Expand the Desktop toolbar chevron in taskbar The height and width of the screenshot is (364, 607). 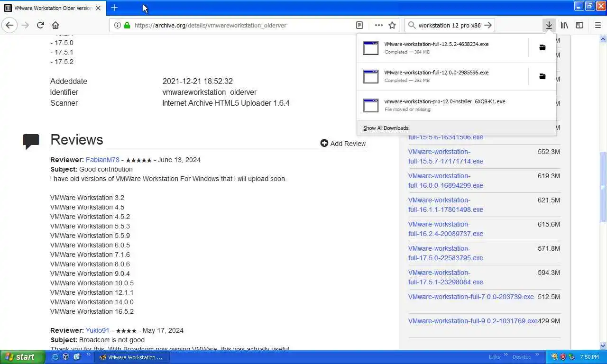(538, 355)
